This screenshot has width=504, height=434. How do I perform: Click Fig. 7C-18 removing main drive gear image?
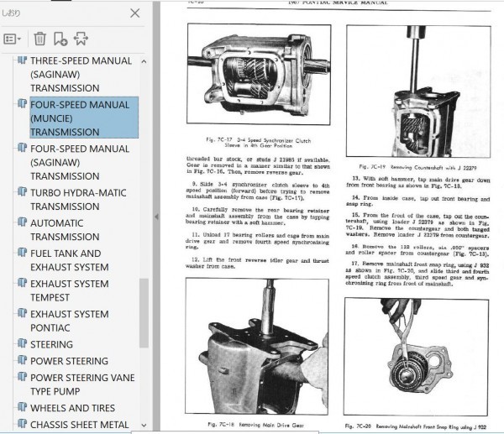(x=257, y=347)
